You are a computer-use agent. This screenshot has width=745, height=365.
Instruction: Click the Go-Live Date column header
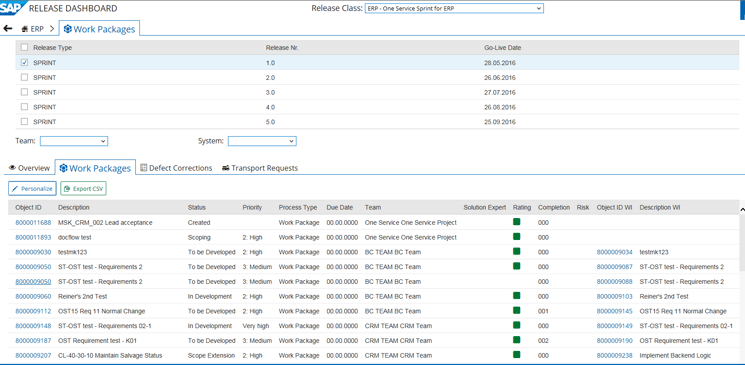pyautogui.click(x=503, y=48)
